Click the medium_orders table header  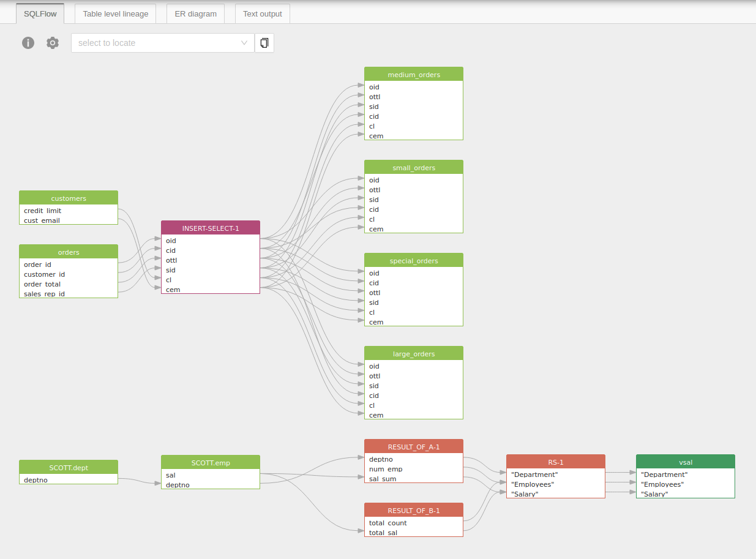point(414,74)
